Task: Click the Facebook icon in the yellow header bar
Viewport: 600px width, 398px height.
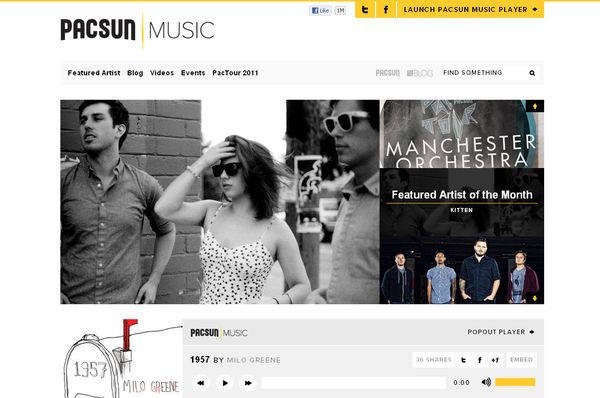Action: tap(386, 10)
